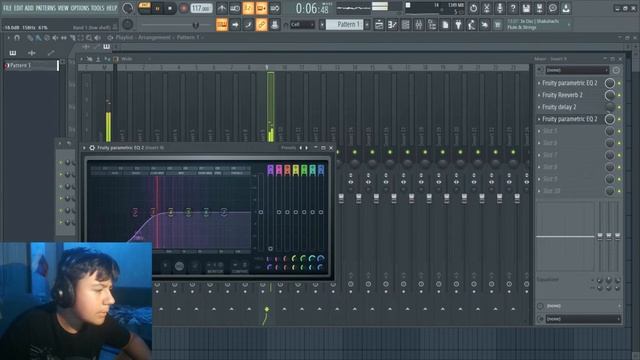
Task: Toggle Pat/Song mode switch
Action: (x=144, y=8)
